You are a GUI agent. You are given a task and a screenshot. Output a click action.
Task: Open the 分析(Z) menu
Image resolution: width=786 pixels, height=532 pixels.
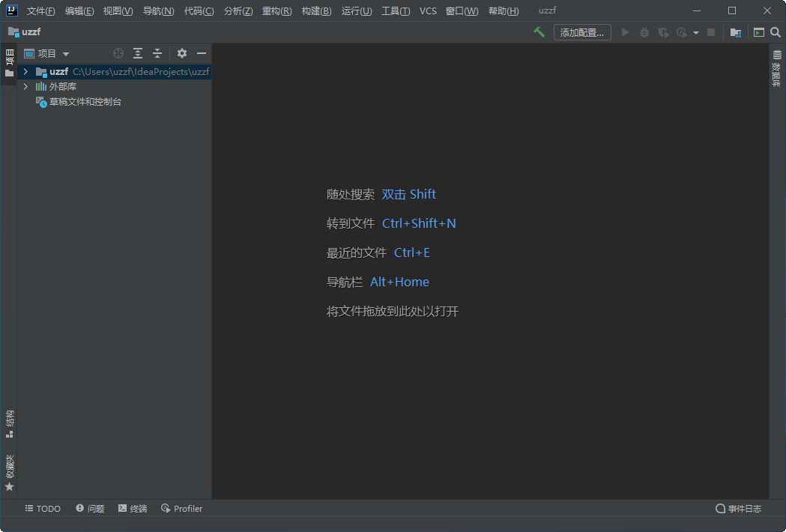238,11
